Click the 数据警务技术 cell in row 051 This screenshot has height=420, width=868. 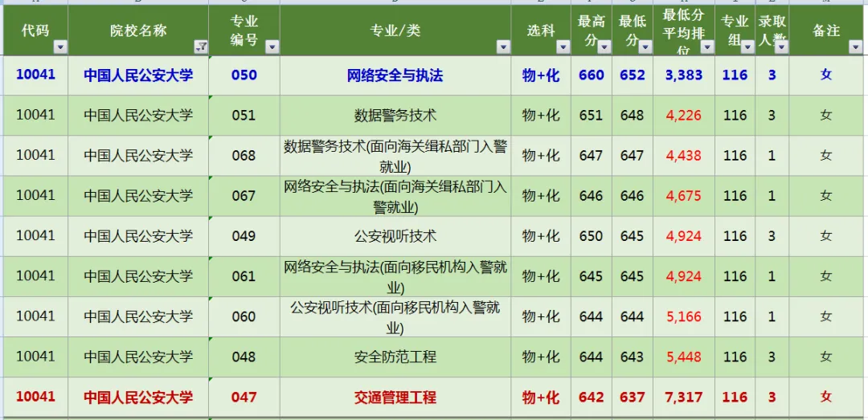395,115
